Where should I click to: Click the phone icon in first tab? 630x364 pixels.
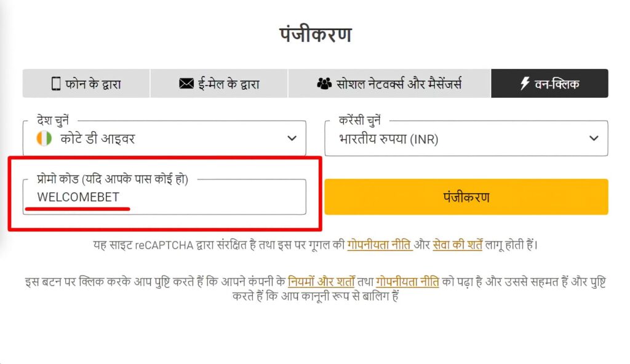tap(56, 84)
